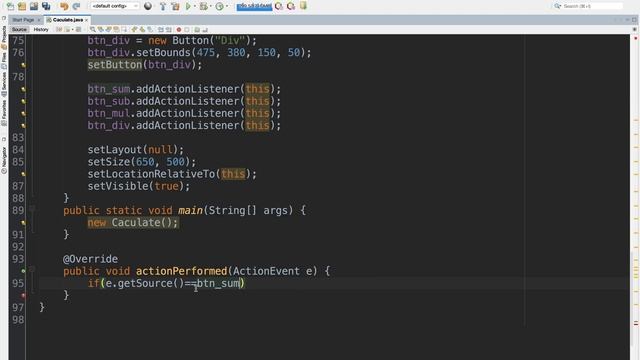Viewport: 640px width, 360px height.
Task: Click the Save All toolbar icon
Action: tap(46, 6)
